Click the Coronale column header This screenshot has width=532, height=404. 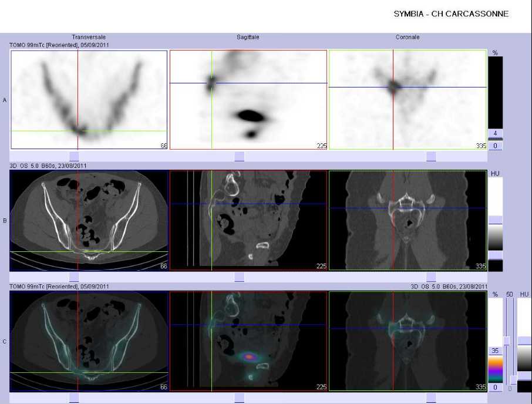pyautogui.click(x=408, y=37)
